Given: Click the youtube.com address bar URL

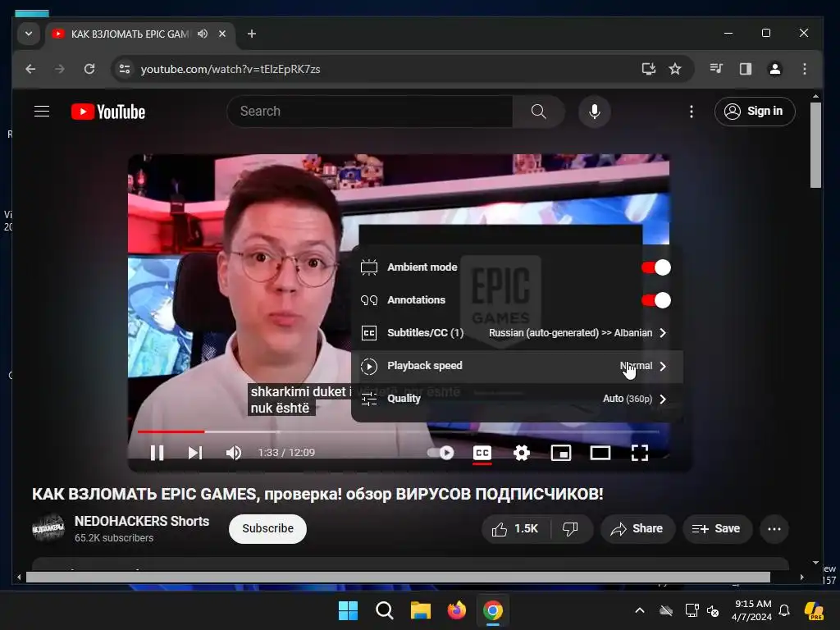Looking at the screenshot, I should click(231, 69).
